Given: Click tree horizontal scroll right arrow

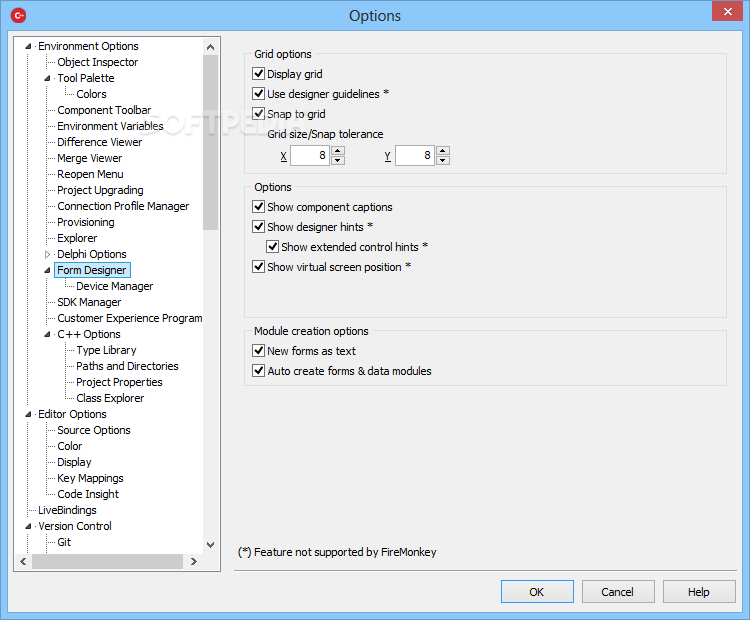Looking at the screenshot, I should 193,562.
